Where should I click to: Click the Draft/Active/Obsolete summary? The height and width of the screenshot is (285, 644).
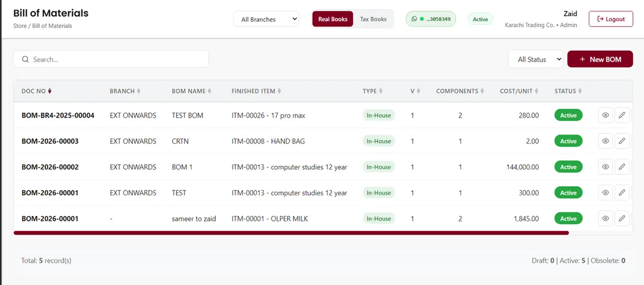[579, 261]
